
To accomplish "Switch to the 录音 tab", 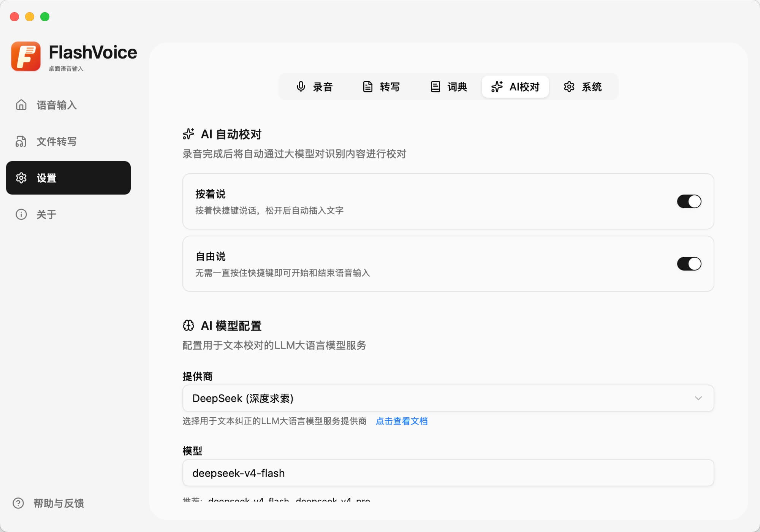I will pyautogui.click(x=314, y=87).
